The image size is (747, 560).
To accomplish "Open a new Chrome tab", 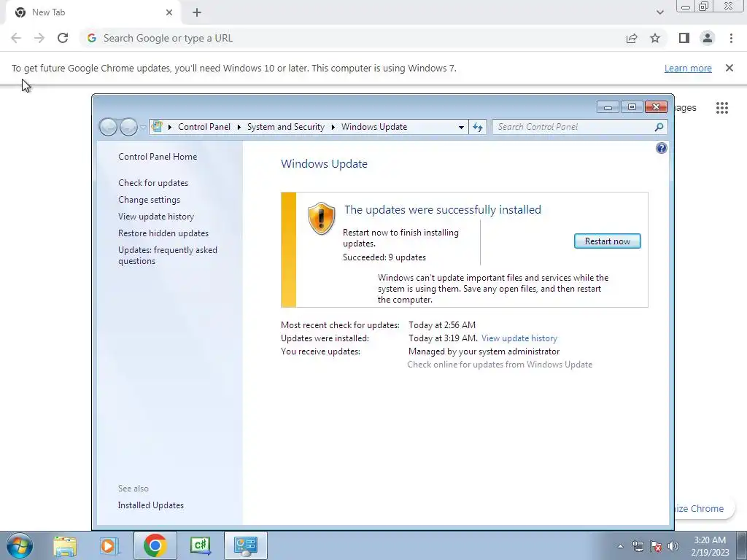I will [197, 12].
